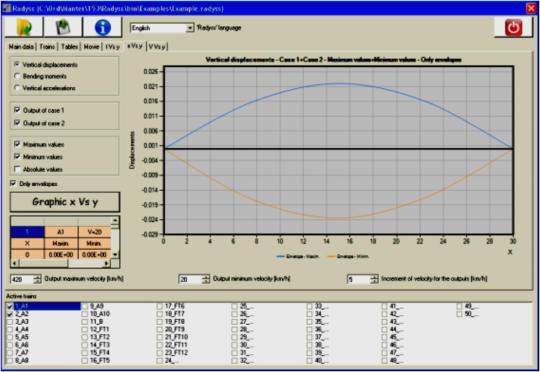Viewport: 540px width, 372px height.
Task: Toggle Only envelopes checkbox
Action: pos(13,184)
